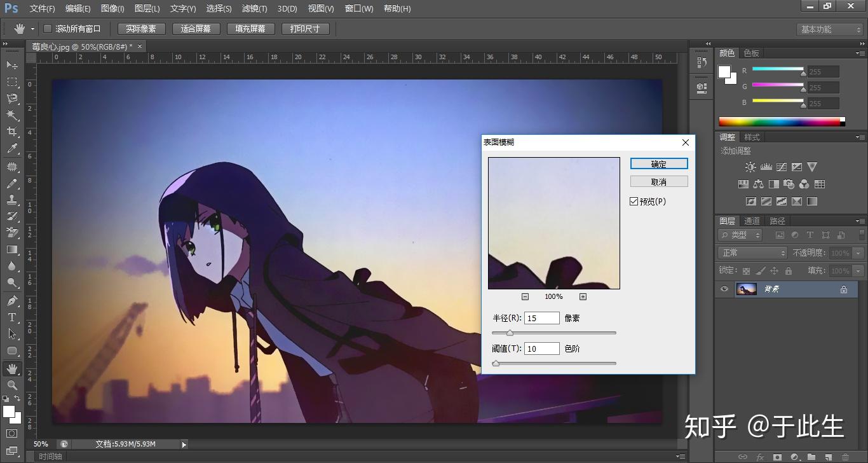Select the Horizontal Type tool
This screenshot has width=868, height=463.
click(x=12, y=317)
